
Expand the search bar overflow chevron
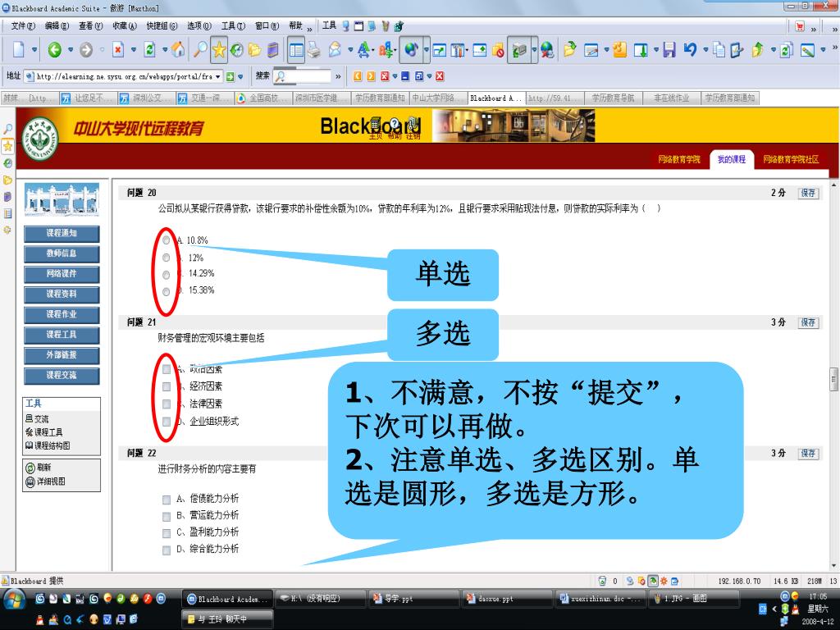[339, 76]
